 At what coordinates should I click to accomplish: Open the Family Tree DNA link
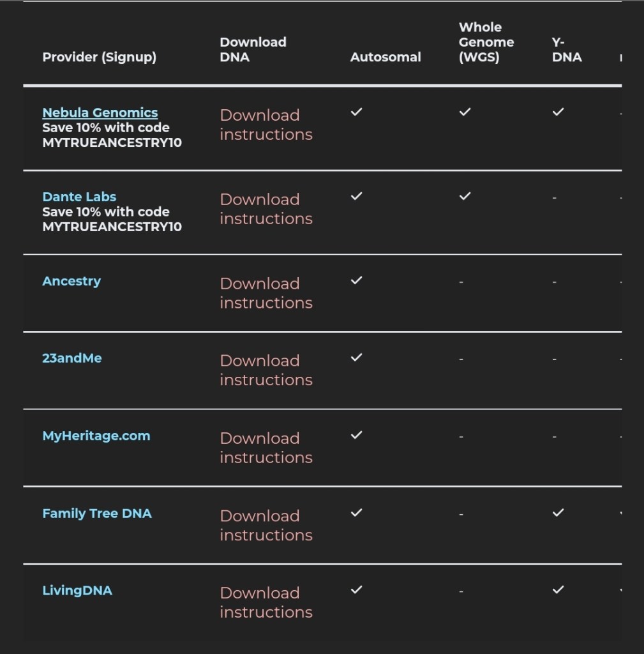97,513
